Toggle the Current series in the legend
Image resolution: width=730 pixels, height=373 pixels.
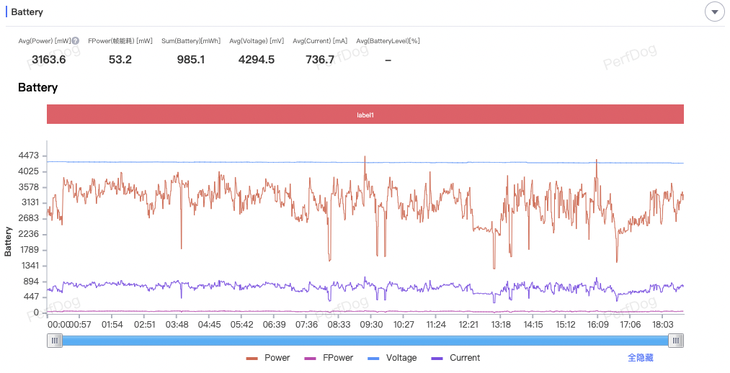pyautogui.click(x=456, y=358)
